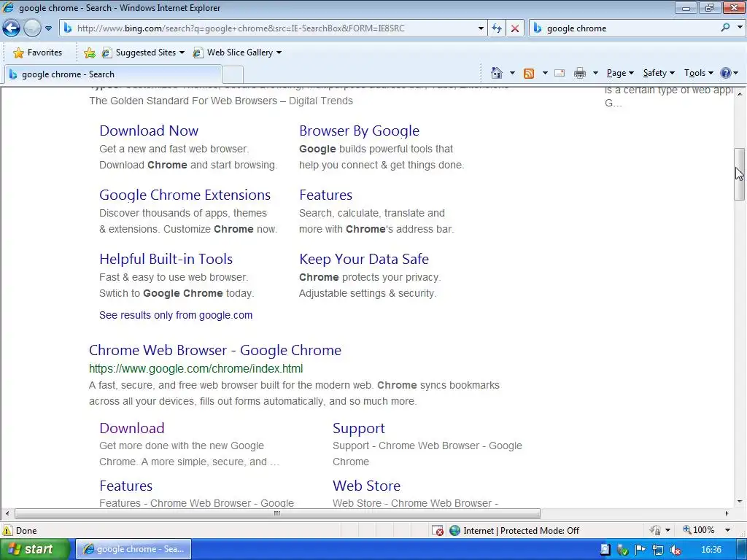Screen dimensions: 747x560
Task: Click google chrome - Sea... taskbar button
Action: coord(134,550)
